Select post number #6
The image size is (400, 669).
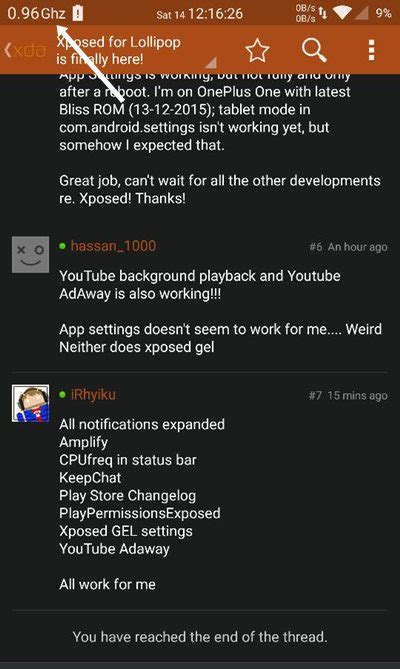click(x=316, y=247)
